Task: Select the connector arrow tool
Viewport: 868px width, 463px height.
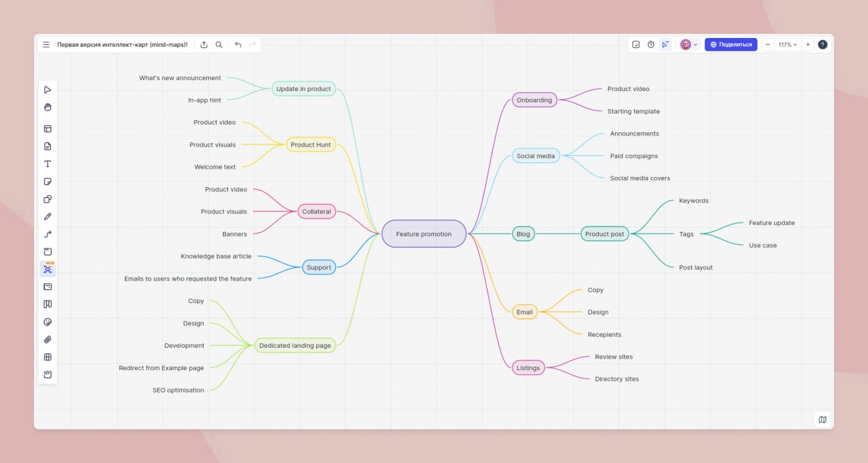Action: 47,235
